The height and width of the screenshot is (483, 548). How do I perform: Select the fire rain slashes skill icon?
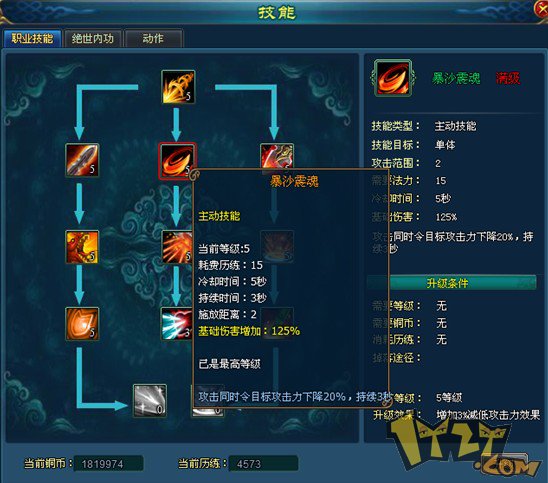click(x=177, y=247)
